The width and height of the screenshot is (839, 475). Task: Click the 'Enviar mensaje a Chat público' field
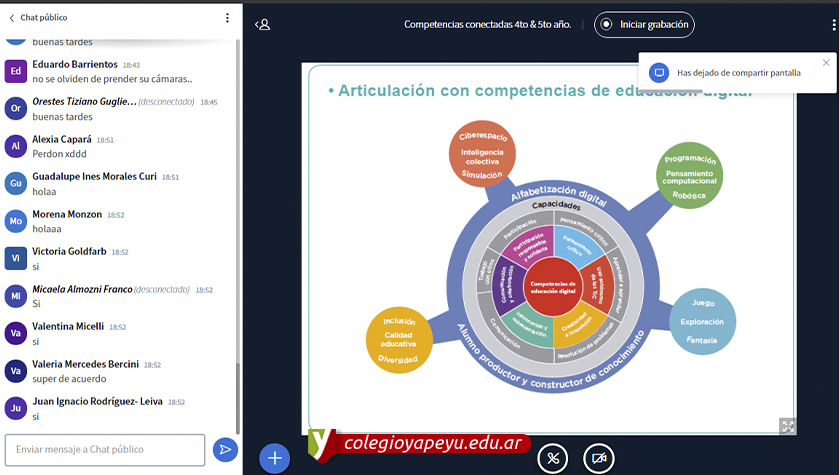click(x=105, y=450)
